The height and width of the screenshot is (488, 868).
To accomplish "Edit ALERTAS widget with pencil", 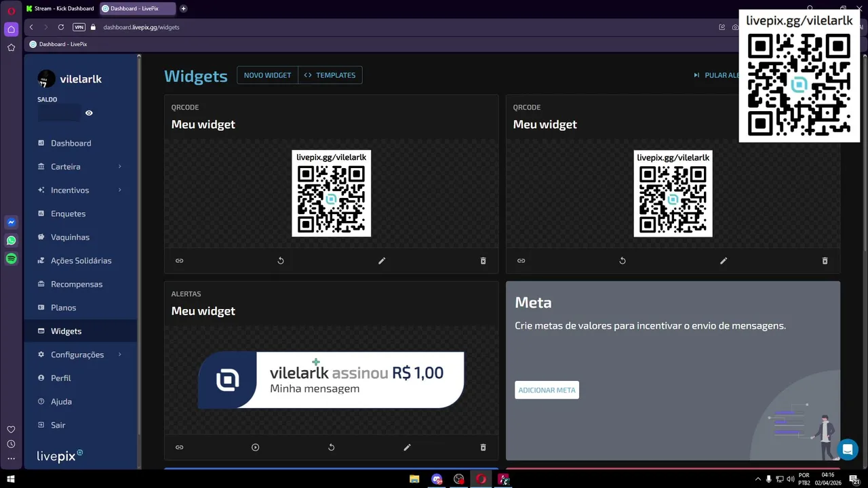I will click(x=408, y=447).
